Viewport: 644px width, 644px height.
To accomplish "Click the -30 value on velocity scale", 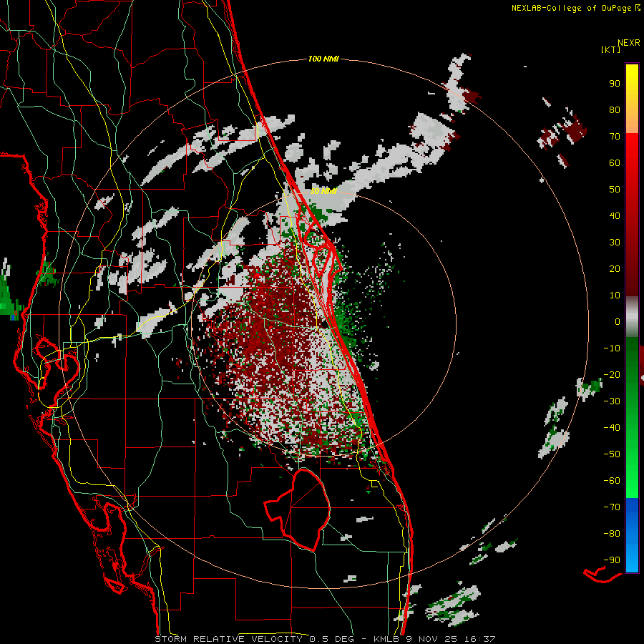I will [612, 401].
